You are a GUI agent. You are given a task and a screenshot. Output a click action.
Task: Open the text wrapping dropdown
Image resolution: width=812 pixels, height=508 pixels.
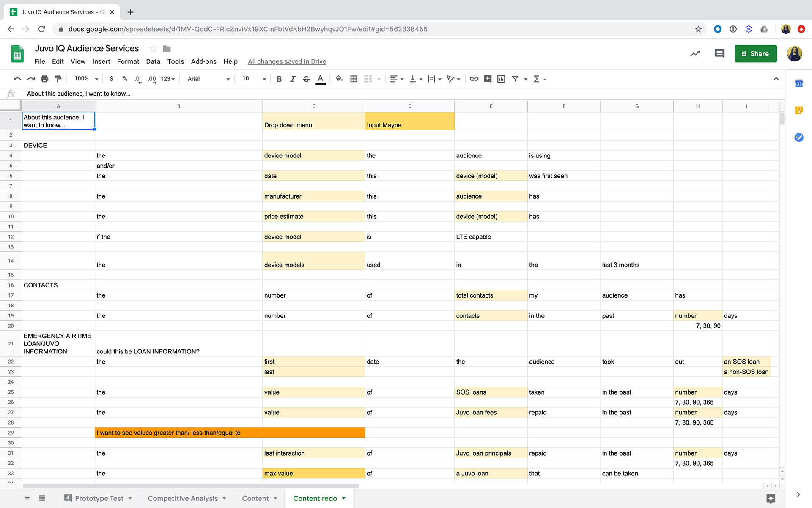coord(434,79)
